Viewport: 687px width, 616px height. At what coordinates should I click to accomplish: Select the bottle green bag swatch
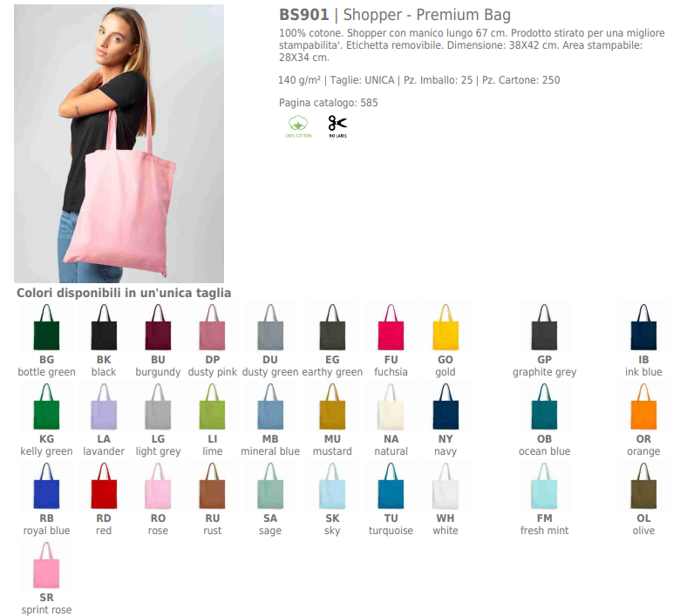coord(46,327)
